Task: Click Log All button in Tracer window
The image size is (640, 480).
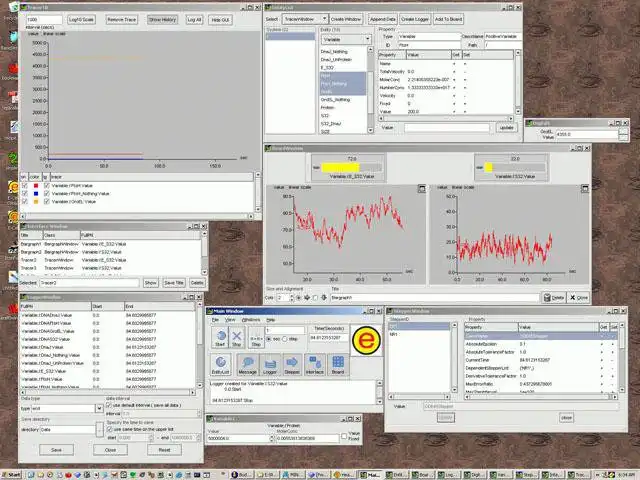Action: click(x=194, y=20)
